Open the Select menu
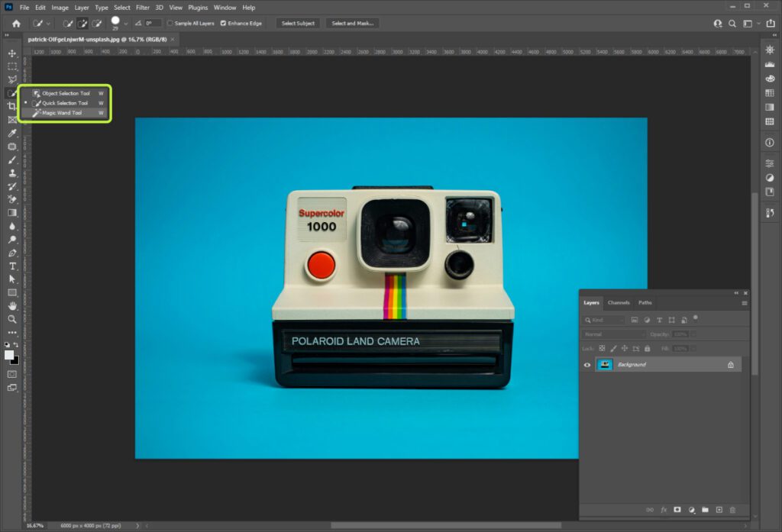782x532 pixels. 121,8
